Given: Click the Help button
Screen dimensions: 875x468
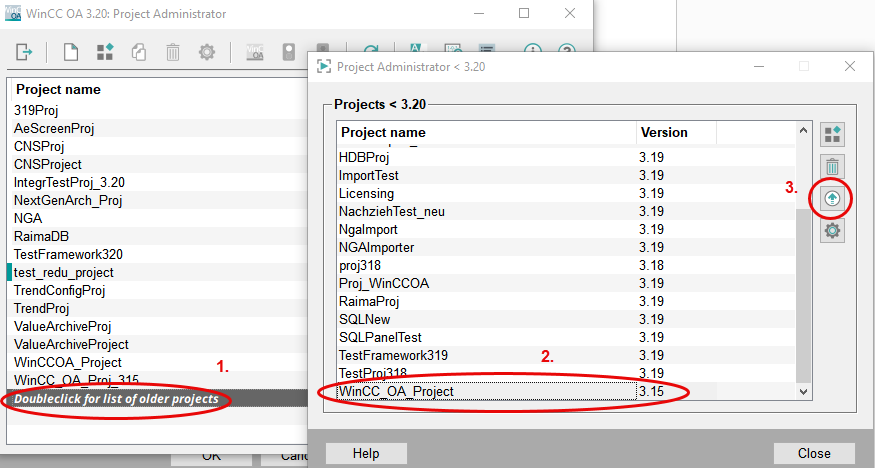Looking at the screenshot, I should tap(366, 453).
